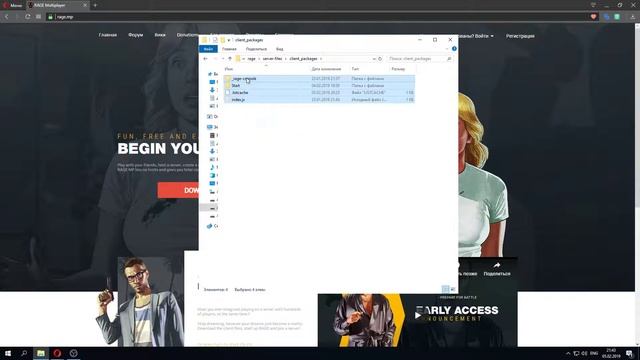Screen dimensions: 640x360
Task: Open the Файл ribbon tab
Action: click(208, 49)
